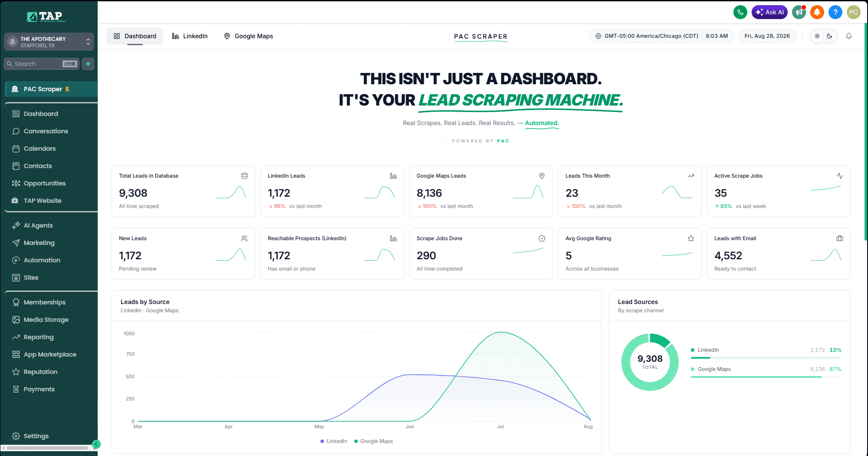Click the Automated link under headline
This screenshot has width=868, height=456.
pyautogui.click(x=542, y=123)
